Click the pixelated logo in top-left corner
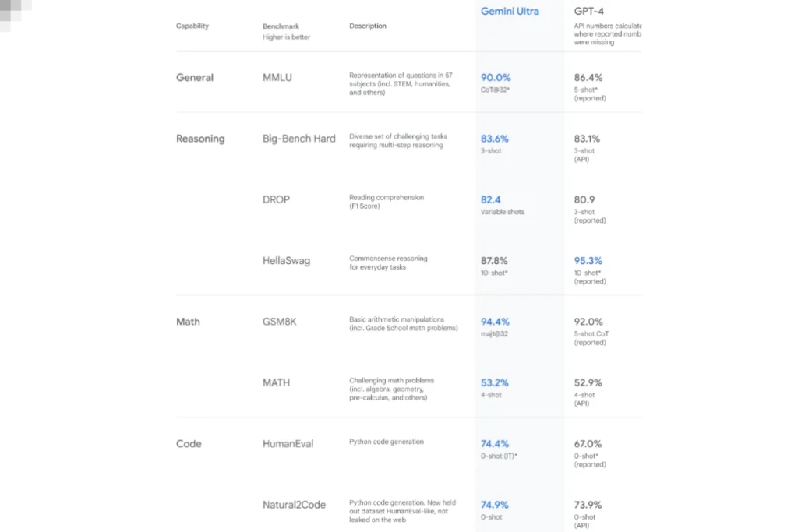The height and width of the screenshot is (532, 798). coord(16,16)
